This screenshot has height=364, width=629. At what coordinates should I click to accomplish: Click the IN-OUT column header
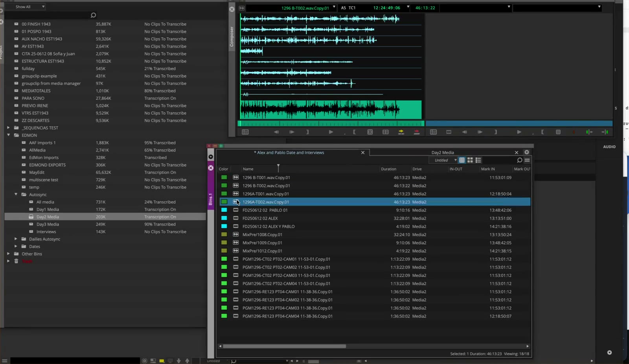coord(456,169)
